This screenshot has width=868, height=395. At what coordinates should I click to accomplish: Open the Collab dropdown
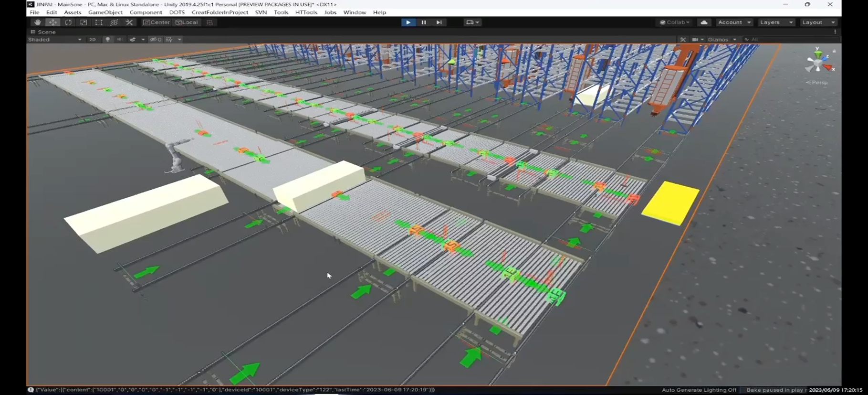[675, 22]
